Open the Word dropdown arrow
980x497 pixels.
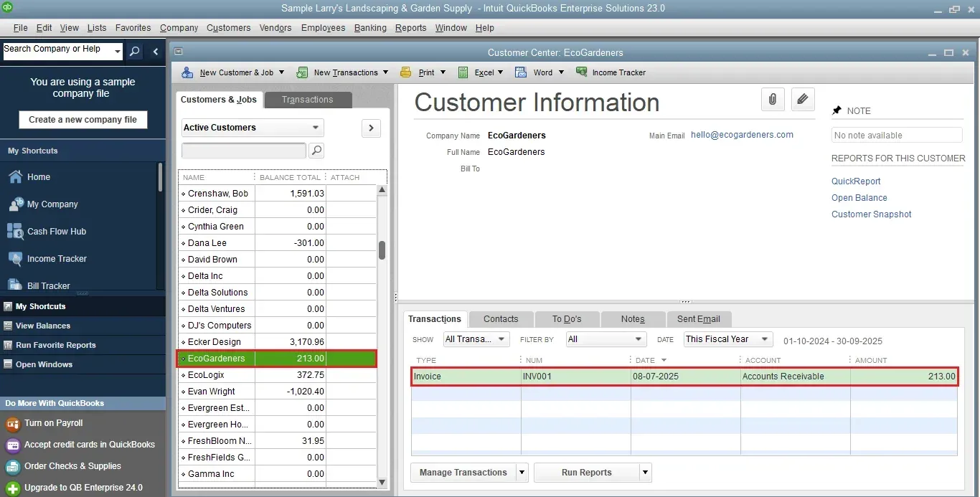(x=561, y=72)
